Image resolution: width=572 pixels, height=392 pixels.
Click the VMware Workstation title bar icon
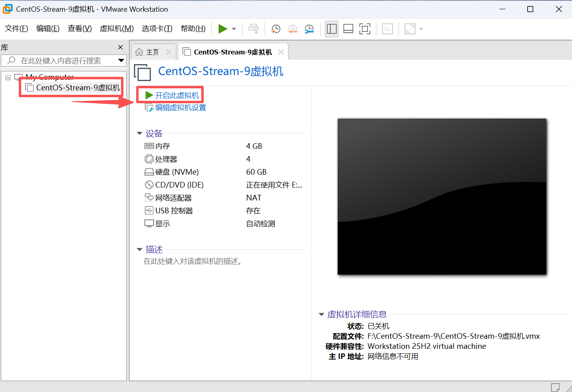[x=8, y=9]
